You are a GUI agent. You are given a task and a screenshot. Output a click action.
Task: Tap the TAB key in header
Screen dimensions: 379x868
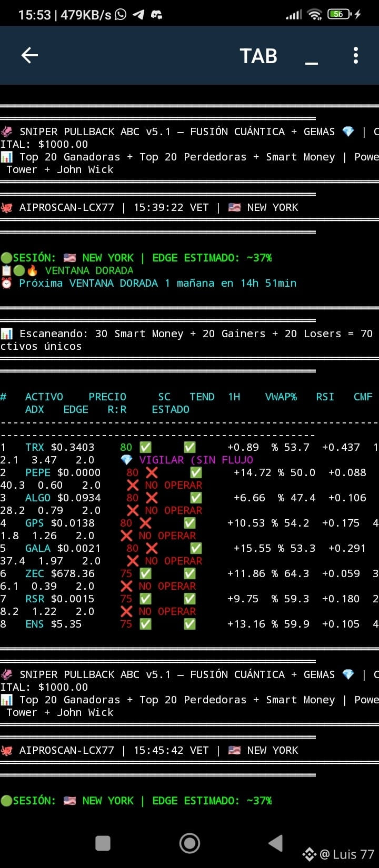point(258,56)
